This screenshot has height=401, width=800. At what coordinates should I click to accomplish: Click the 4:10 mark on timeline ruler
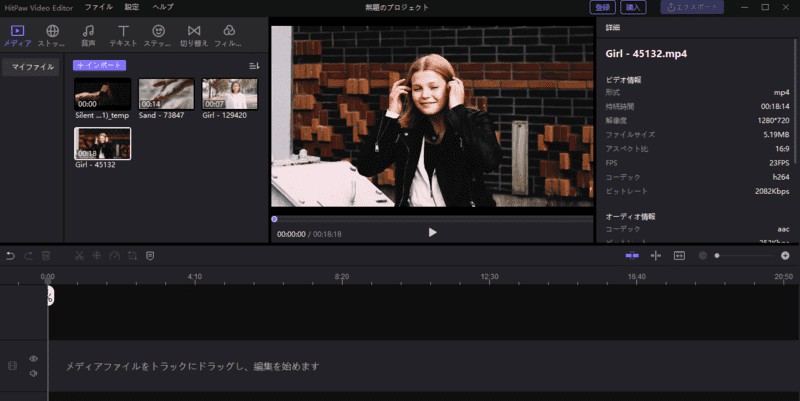[194, 277]
